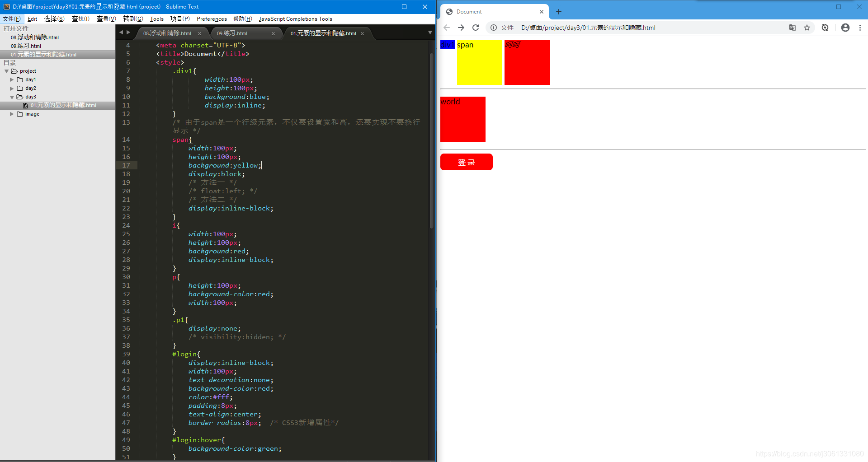Click the red 登录 button on the page
Image resolution: width=868 pixels, height=462 pixels.
pos(466,162)
